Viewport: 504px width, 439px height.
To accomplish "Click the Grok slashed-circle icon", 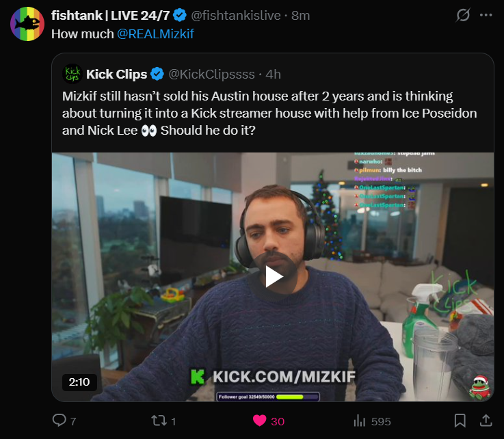I will pyautogui.click(x=463, y=15).
